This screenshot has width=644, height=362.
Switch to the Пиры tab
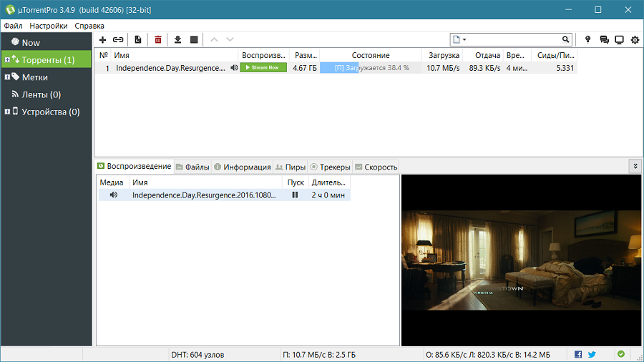pos(291,167)
